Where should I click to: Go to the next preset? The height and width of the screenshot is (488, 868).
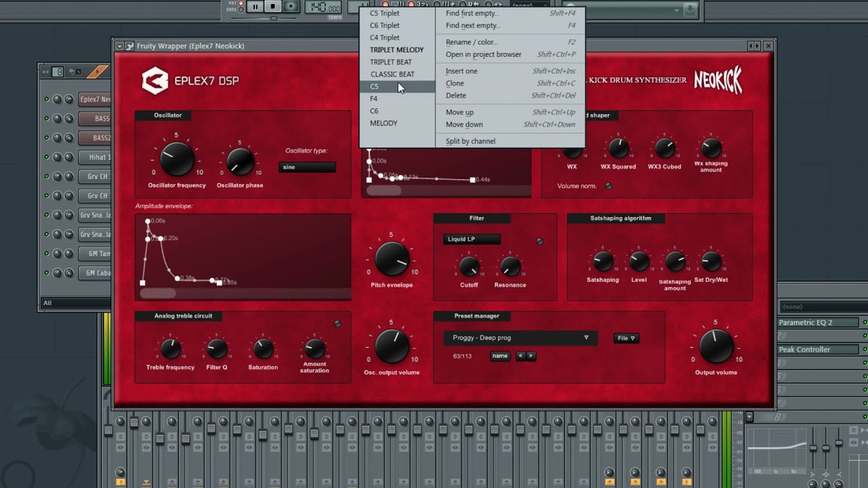531,356
